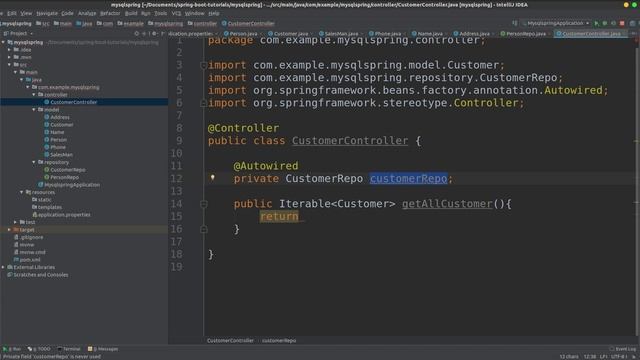Open the Run tool window button
The image size is (640, 360).
[x=12, y=349]
